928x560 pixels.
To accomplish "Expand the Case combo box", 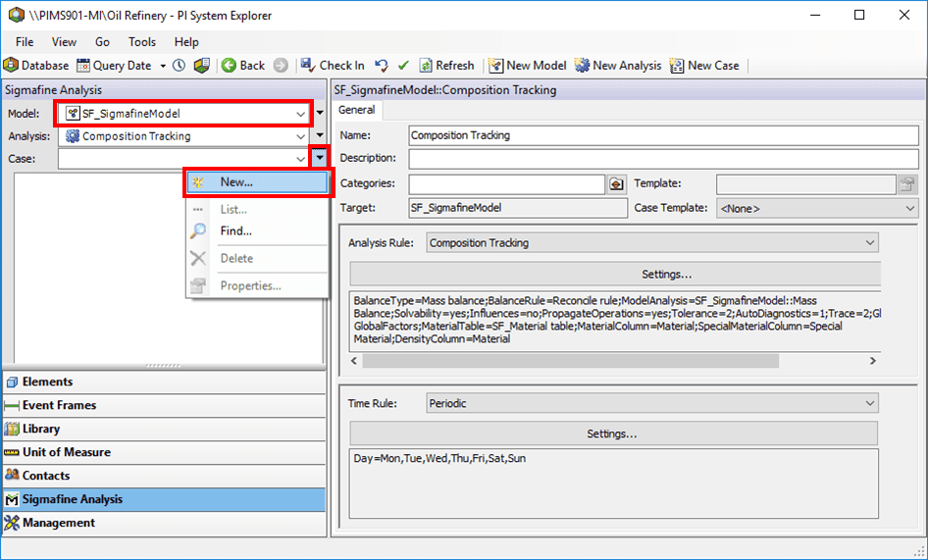I will 301,159.
